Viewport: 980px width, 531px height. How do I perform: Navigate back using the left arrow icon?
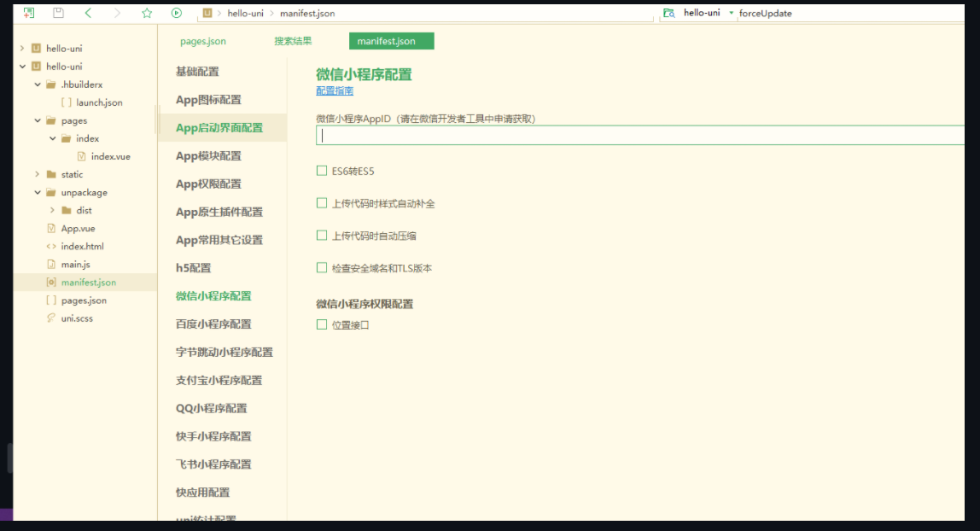point(90,13)
